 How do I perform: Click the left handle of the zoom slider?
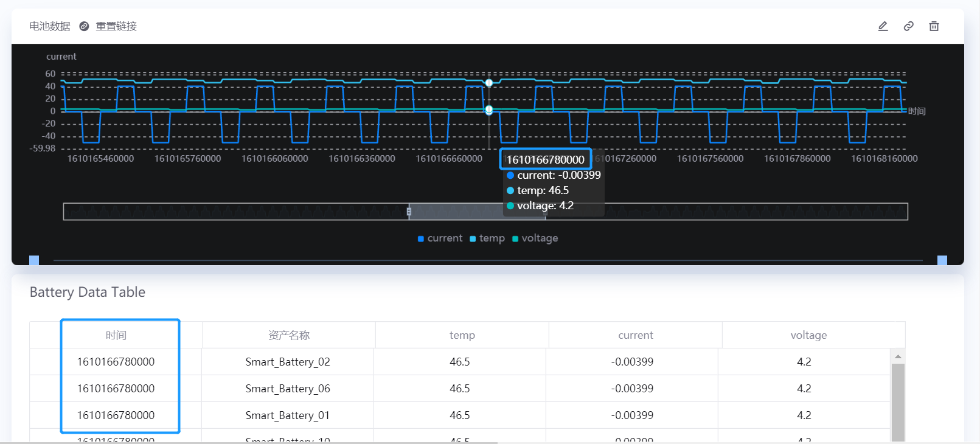(409, 212)
